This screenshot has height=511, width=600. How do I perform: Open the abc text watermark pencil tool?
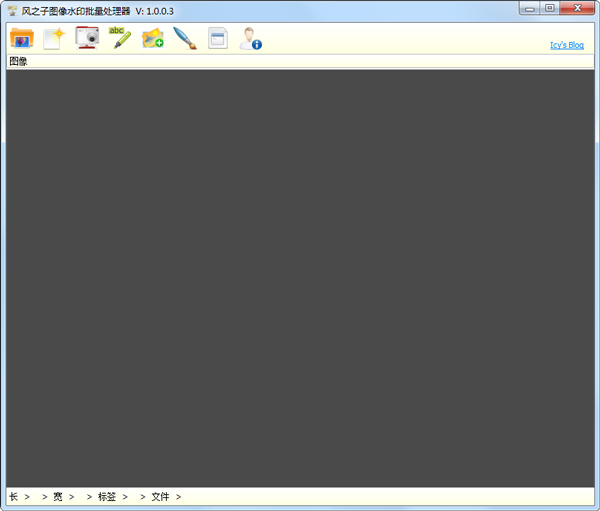120,38
